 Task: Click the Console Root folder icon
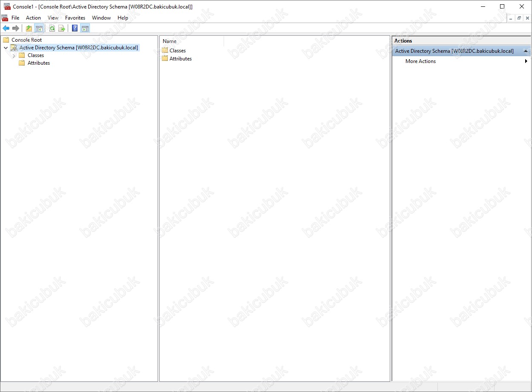tap(6, 40)
